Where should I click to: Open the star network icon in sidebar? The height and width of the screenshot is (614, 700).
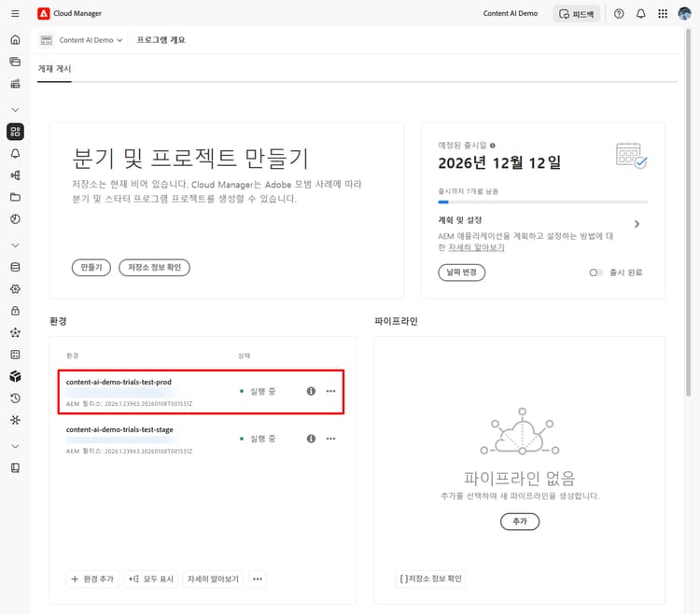(x=15, y=333)
